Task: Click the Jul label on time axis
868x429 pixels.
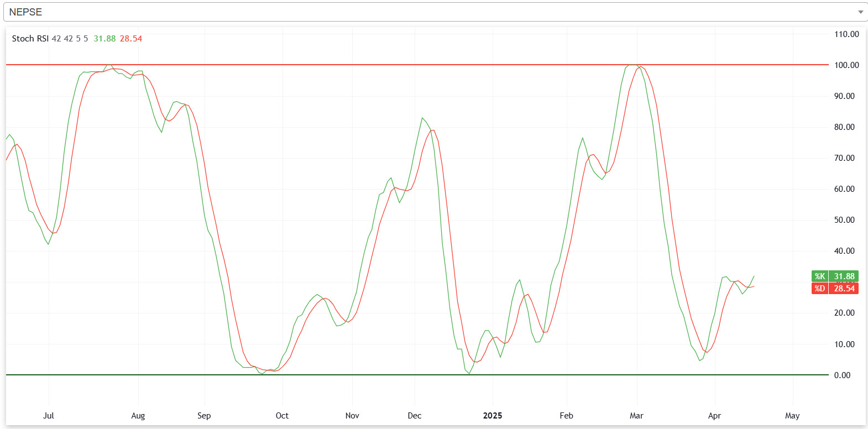Action: (x=49, y=416)
